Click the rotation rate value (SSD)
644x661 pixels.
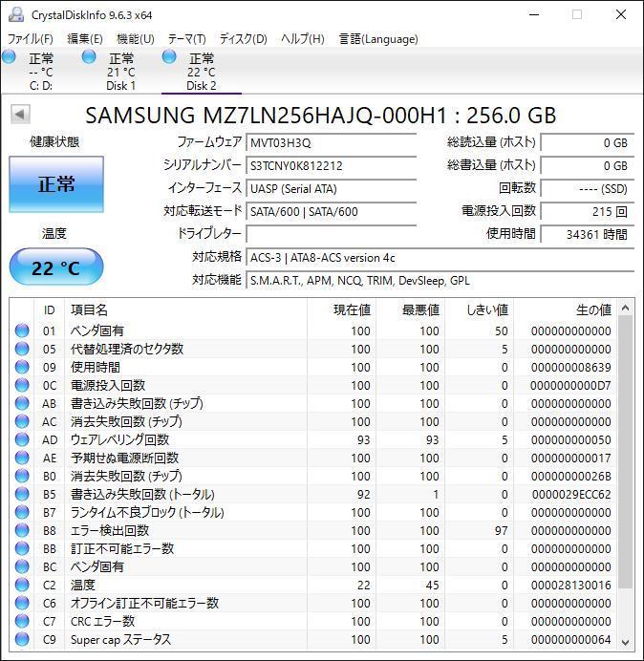587,188
